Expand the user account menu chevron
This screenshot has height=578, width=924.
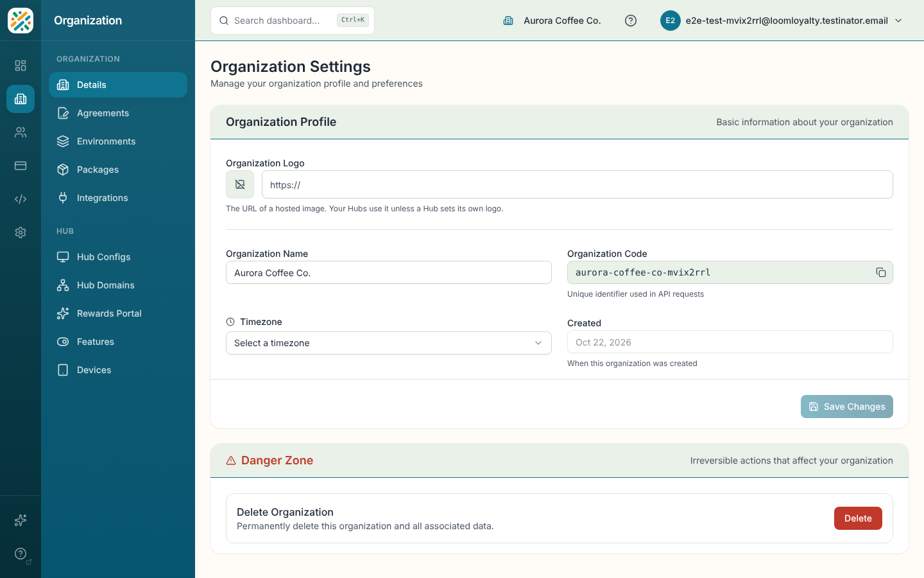click(x=898, y=21)
